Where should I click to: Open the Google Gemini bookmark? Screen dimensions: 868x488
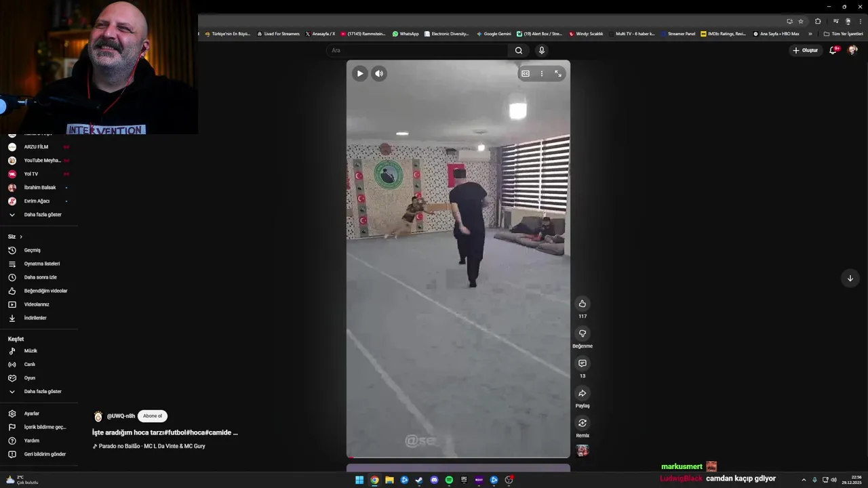[x=494, y=33]
